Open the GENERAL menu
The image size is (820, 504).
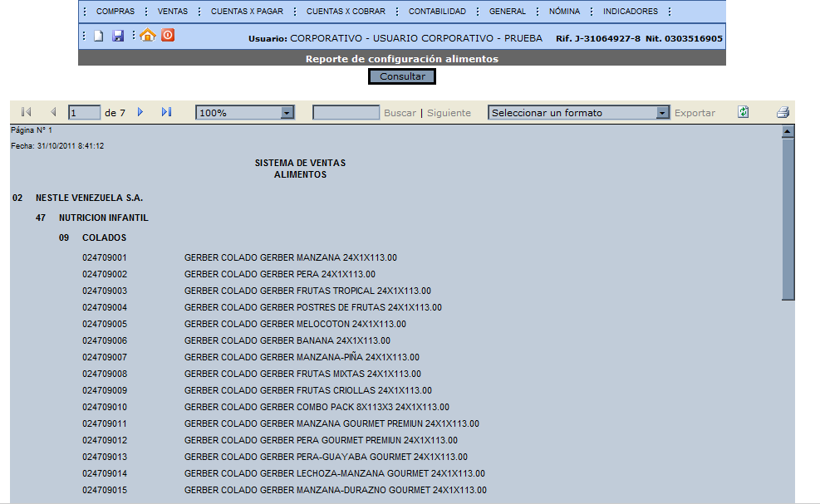[x=508, y=12]
